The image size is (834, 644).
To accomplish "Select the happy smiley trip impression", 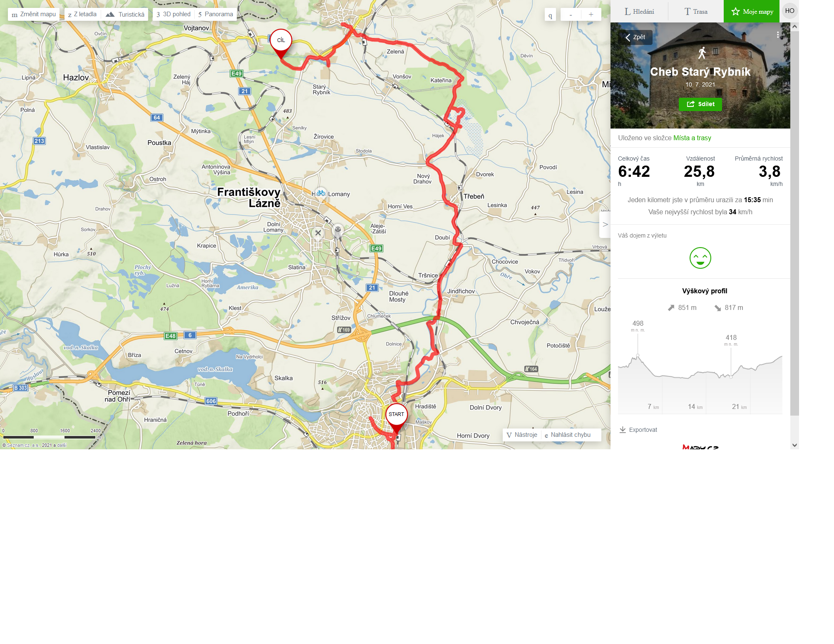I will (x=700, y=258).
